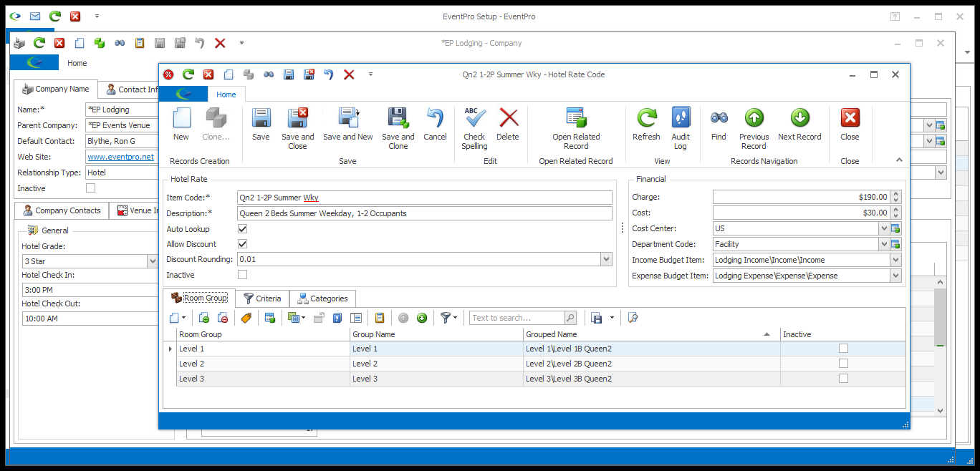Click the Item Code input field

click(x=425, y=198)
